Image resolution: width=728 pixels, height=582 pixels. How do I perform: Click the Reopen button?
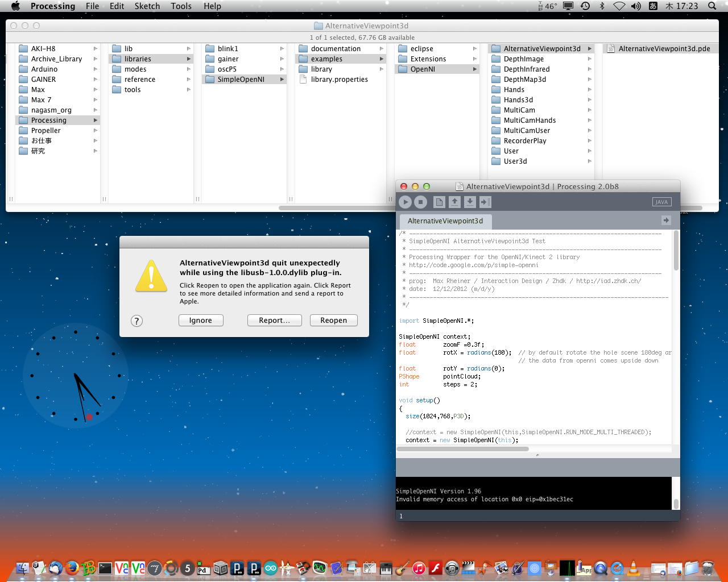pos(333,321)
